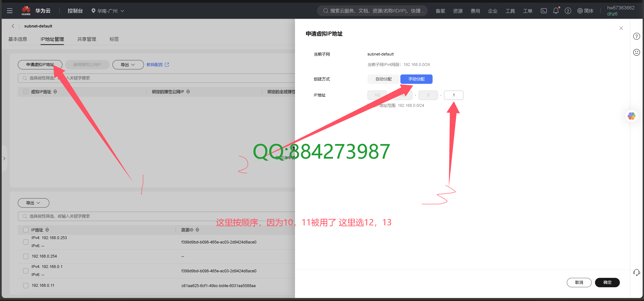Go to 控制台 console
Viewport: 644px width, 301px height.
click(x=75, y=11)
